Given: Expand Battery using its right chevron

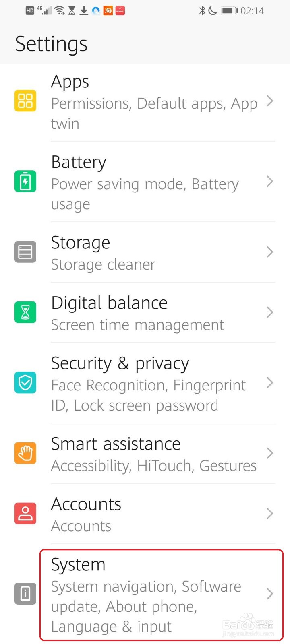Looking at the screenshot, I should (x=270, y=182).
